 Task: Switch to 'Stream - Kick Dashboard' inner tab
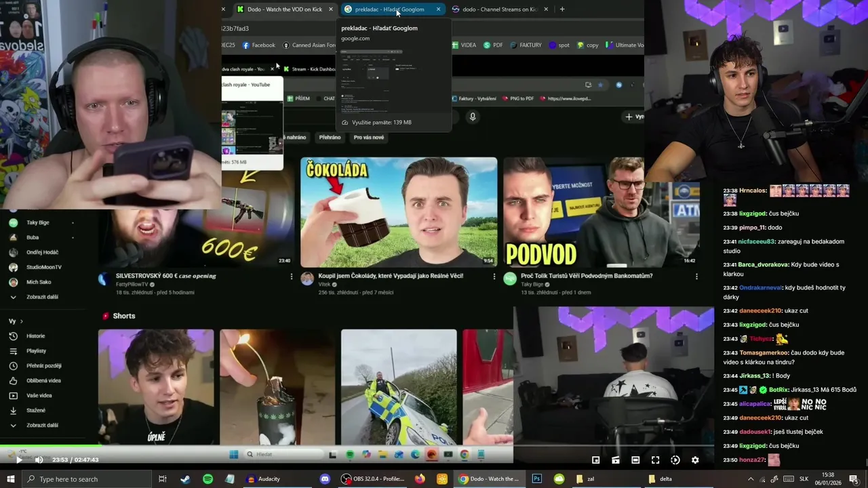[309, 69]
